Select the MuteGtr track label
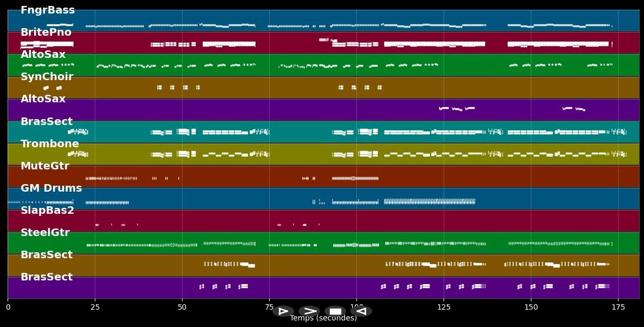The height and width of the screenshot is (327, 644). click(45, 166)
